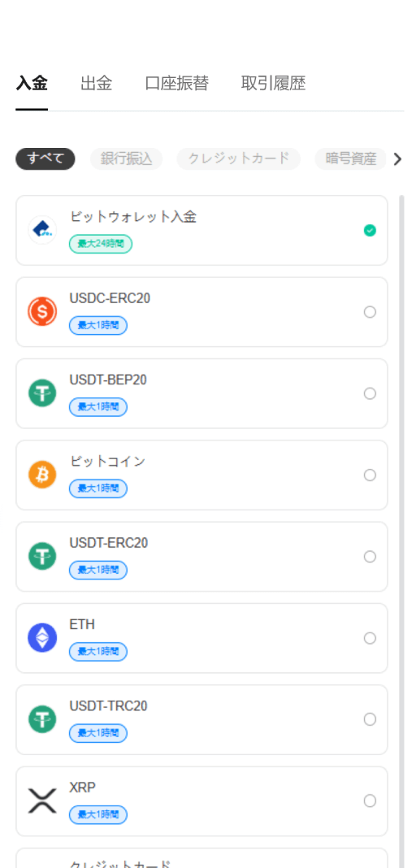The image size is (416, 868).
Task: Expand more filter categories with right chevron
Action: 397,159
